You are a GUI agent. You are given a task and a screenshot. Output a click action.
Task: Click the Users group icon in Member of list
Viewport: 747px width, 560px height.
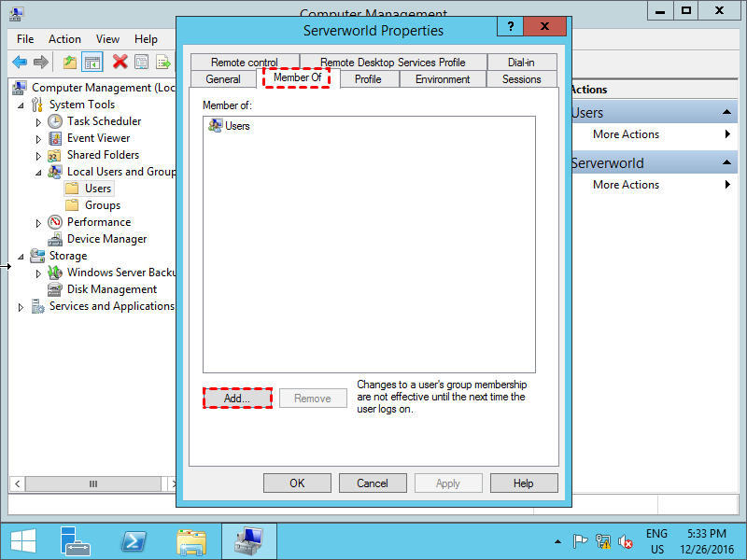tap(216, 126)
